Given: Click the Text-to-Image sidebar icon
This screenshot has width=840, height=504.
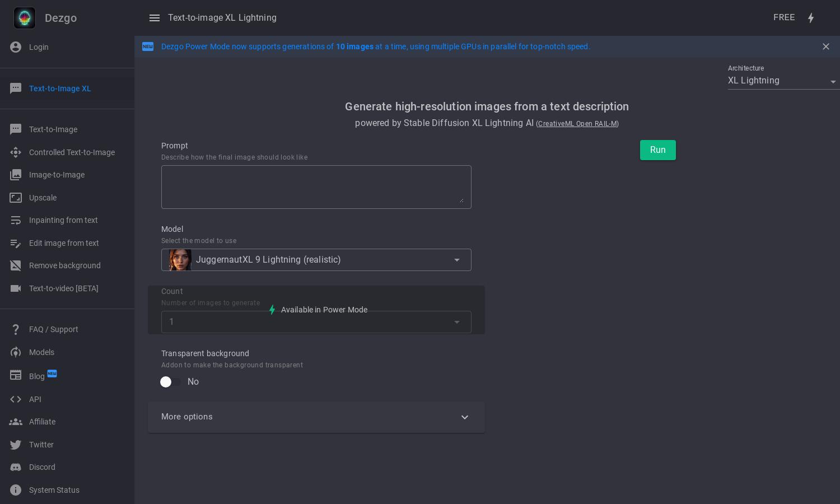Looking at the screenshot, I should tap(16, 129).
